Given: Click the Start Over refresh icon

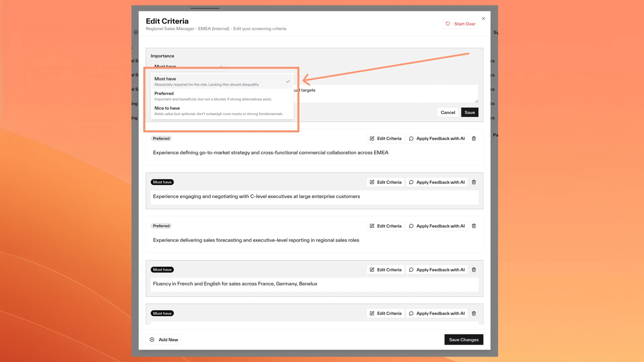Looking at the screenshot, I should (x=448, y=24).
